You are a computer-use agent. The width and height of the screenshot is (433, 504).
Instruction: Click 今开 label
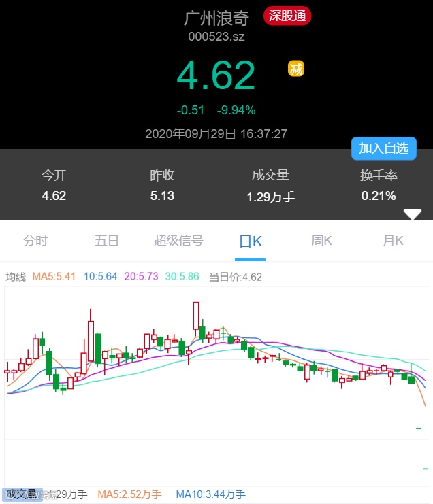coord(54,175)
